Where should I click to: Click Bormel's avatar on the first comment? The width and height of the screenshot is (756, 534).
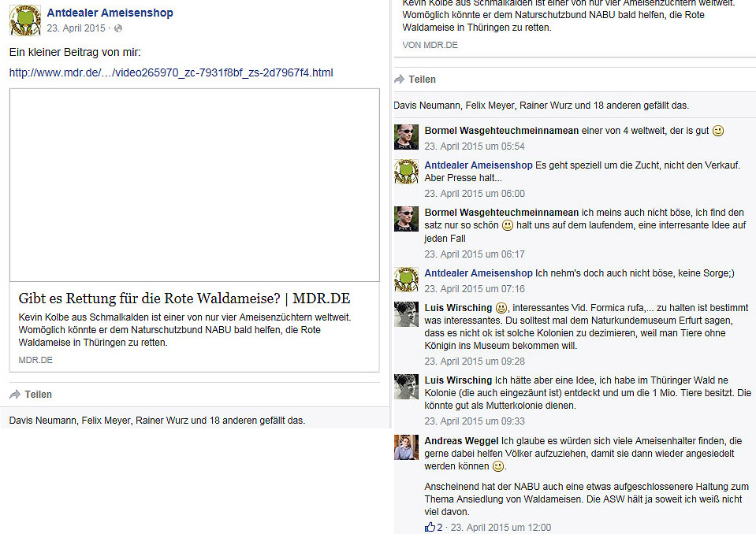[406, 137]
